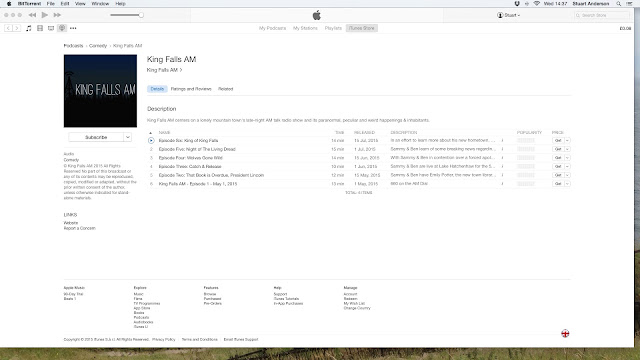Click the main Play button in toolbar
Viewport: 640px width, 360px height.
[44, 15]
